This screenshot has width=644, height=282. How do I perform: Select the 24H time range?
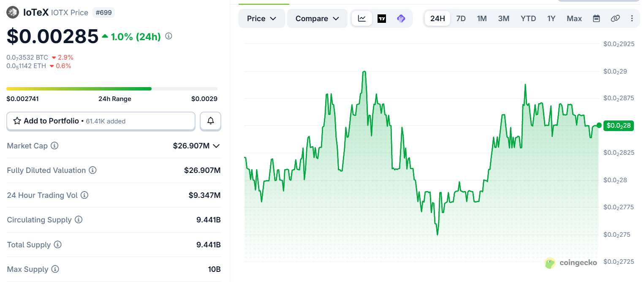tap(437, 19)
